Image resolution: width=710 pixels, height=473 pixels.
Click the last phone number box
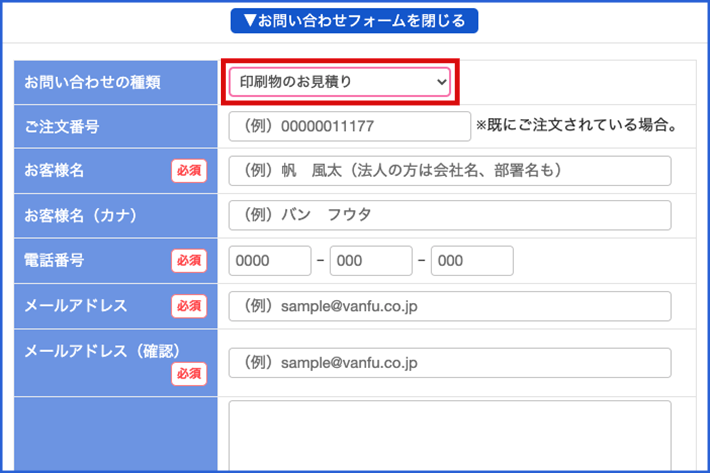(472, 261)
